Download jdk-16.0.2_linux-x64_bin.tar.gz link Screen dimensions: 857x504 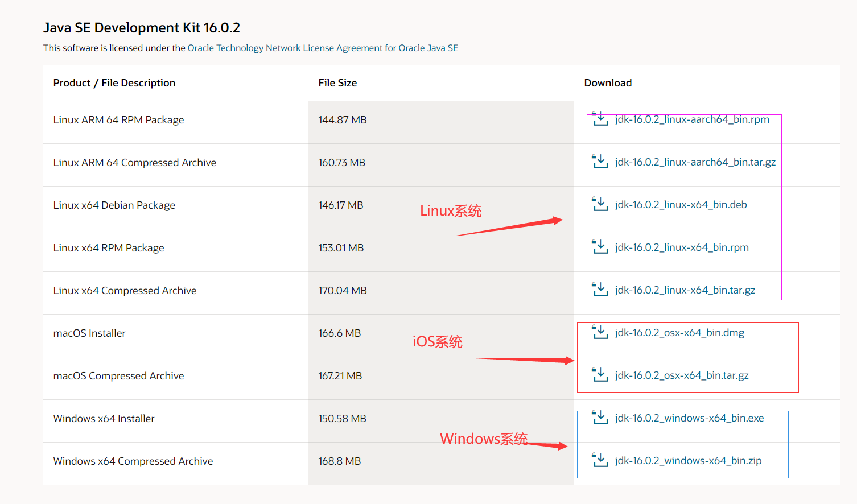[x=685, y=290]
